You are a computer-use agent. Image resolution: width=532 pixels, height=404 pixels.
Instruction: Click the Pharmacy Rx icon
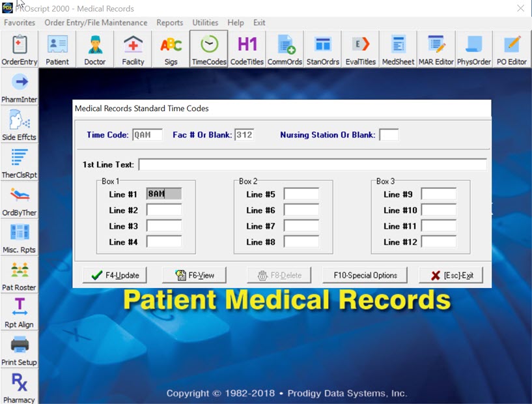(19, 386)
